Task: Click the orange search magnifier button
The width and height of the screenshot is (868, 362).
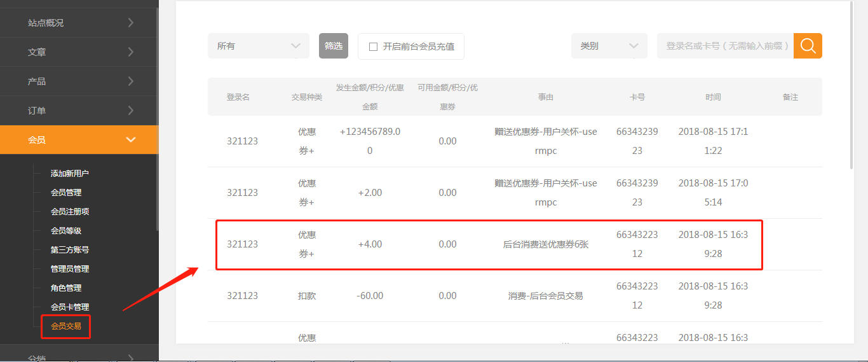Action: point(808,46)
